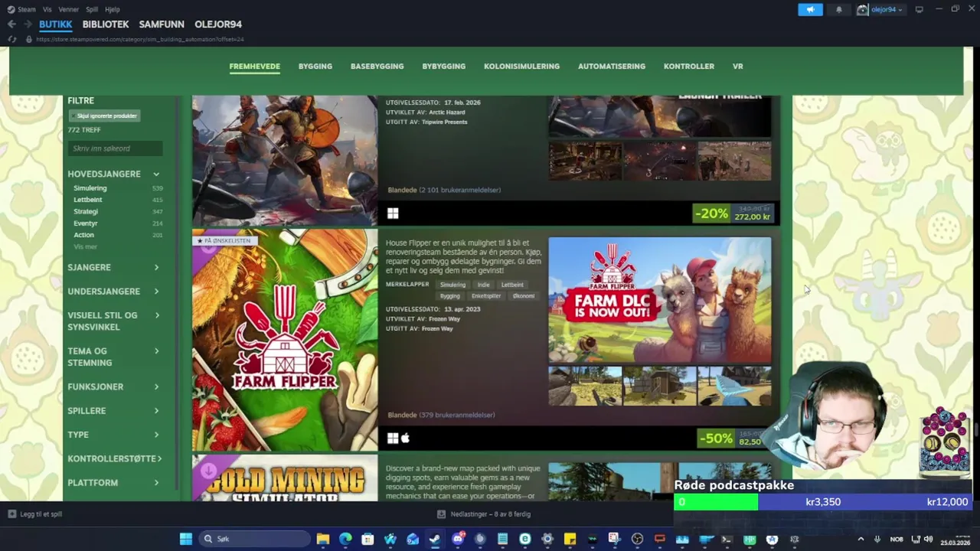Open Steam announcements megaphone icon

pos(810,9)
